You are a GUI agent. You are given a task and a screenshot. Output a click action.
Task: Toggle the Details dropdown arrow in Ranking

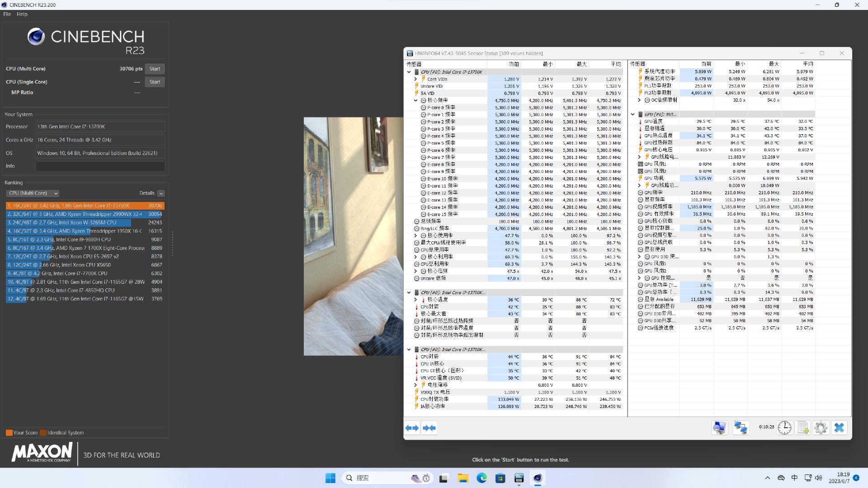click(x=161, y=193)
